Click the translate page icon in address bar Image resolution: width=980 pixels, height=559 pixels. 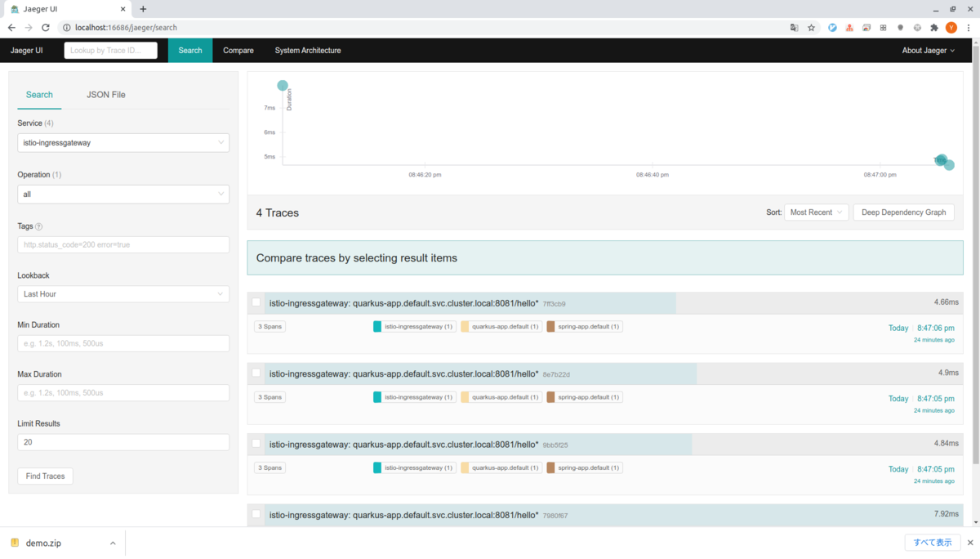pos(794,27)
